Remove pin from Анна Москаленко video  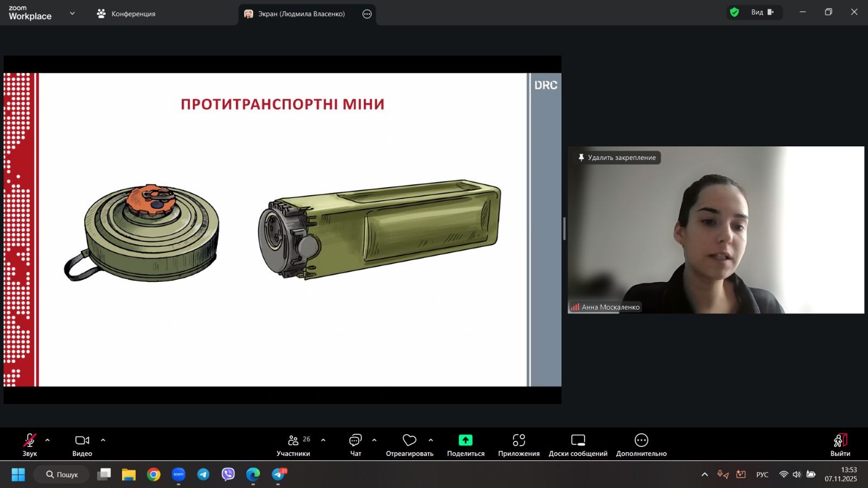[616, 158]
